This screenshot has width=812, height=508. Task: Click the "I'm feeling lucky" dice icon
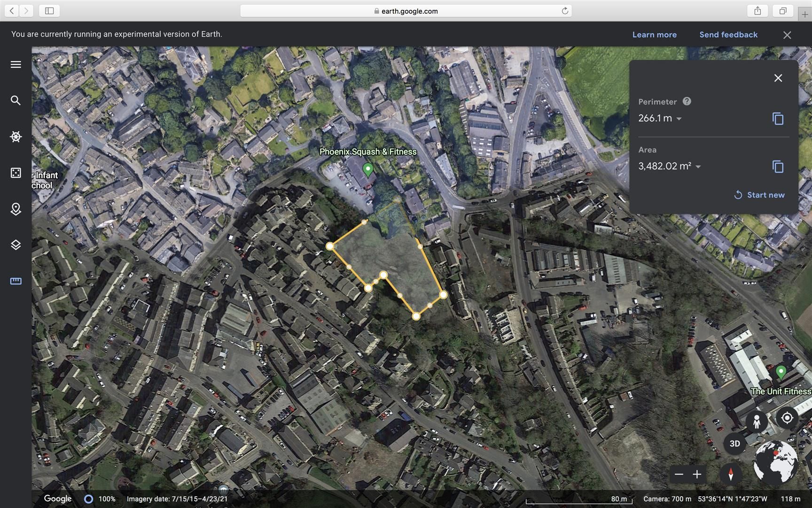(x=16, y=173)
